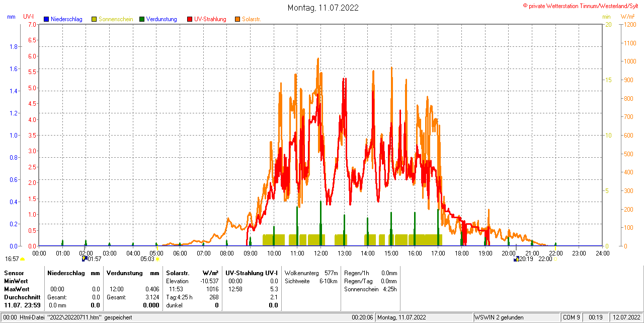
Task: Click the sun icon next to 05:03
Action: coord(157,259)
